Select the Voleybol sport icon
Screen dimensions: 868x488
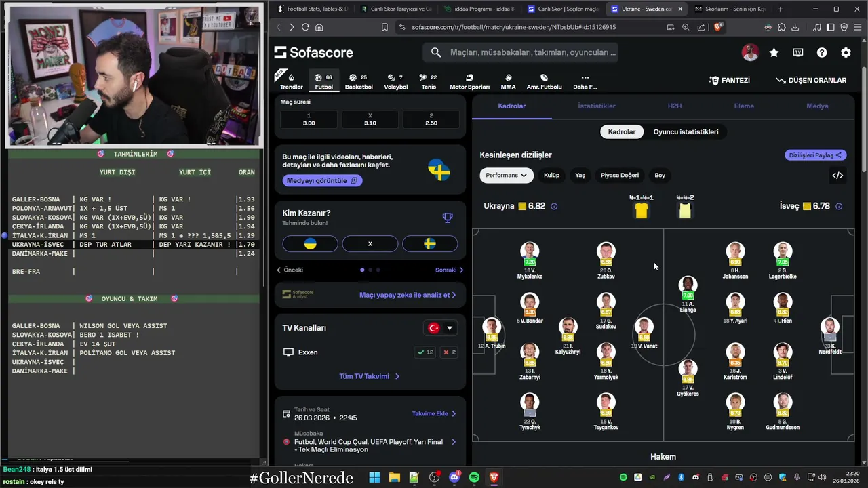pyautogui.click(x=396, y=81)
